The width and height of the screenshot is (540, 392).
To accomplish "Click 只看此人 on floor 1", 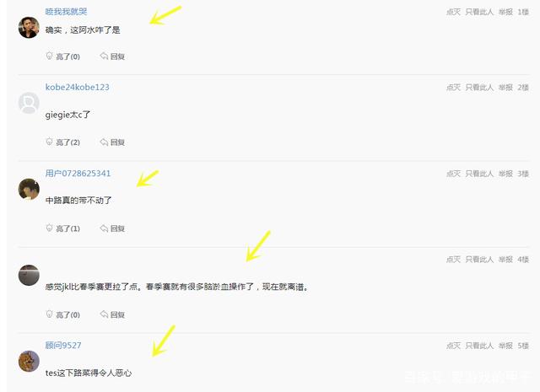I will (479, 12).
